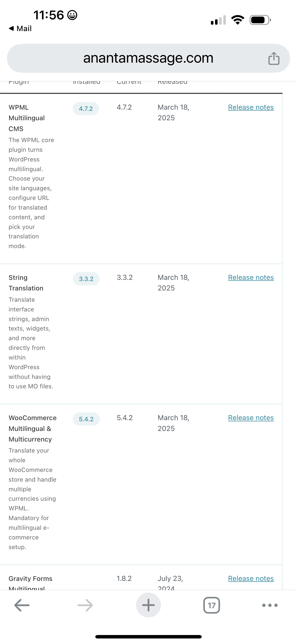Tap the 5.4.2 installed version badge
The height and width of the screenshot is (644, 297).
pos(86,419)
